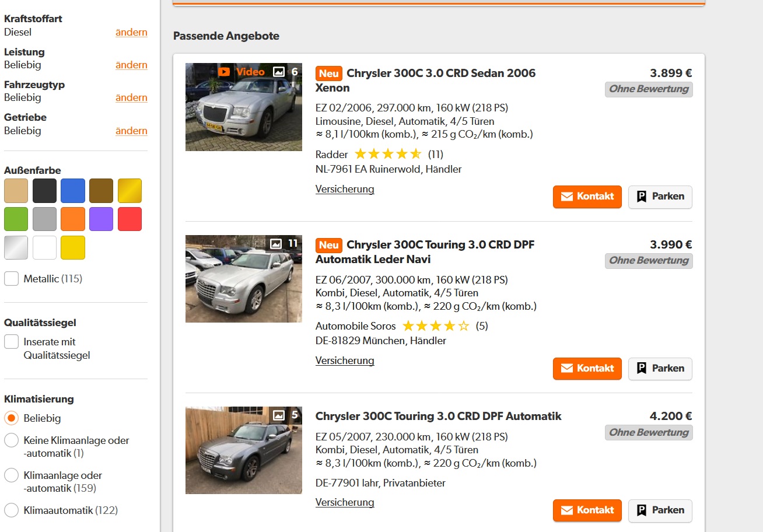Click the Neu badge on the Chrysler 300C Sedan listing

pyautogui.click(x=329, y=73)
